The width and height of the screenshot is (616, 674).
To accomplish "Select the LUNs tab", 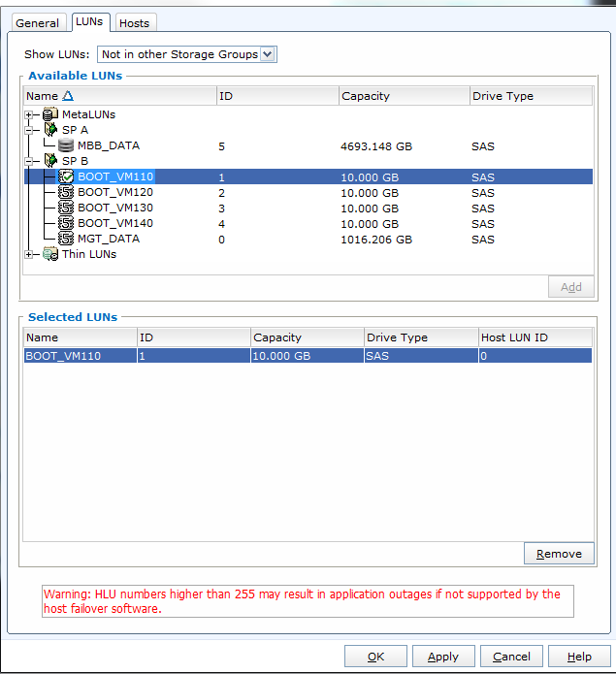I will pos(89,21).
